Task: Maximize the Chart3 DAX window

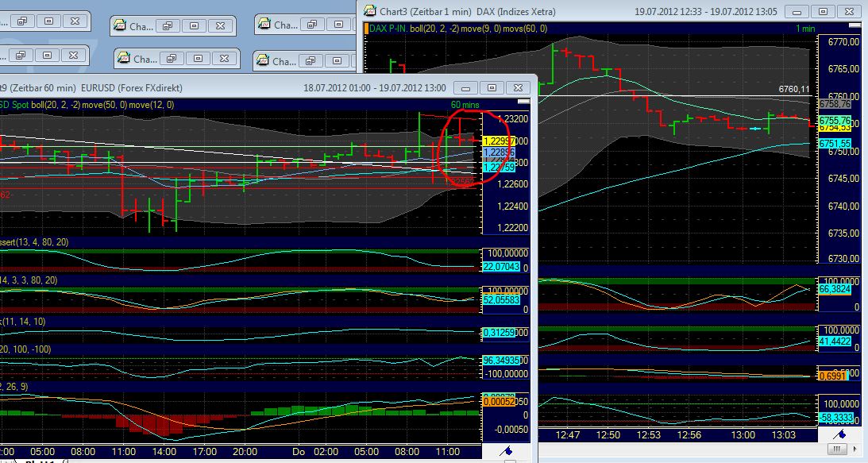Action: [x=824, y=12]
